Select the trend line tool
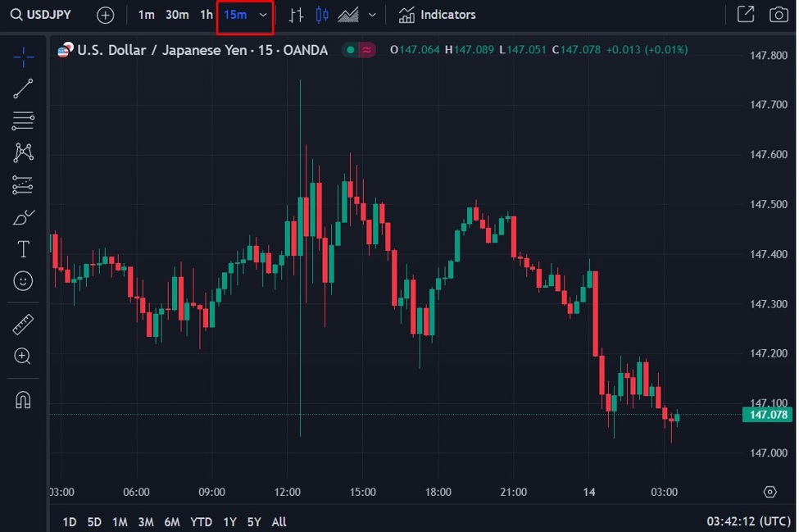Viewport: 799px width, 532px height. click(x=23, y=89)
